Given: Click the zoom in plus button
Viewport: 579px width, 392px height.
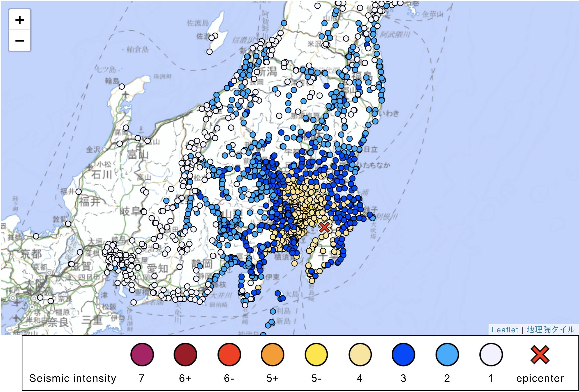Looking at the screenshot, I should click(x=20, y=20).
